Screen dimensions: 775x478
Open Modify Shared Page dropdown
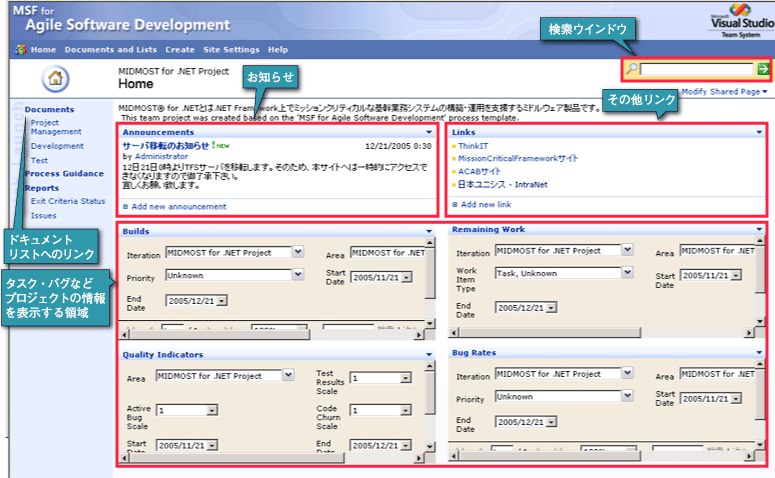coord(724,91)
